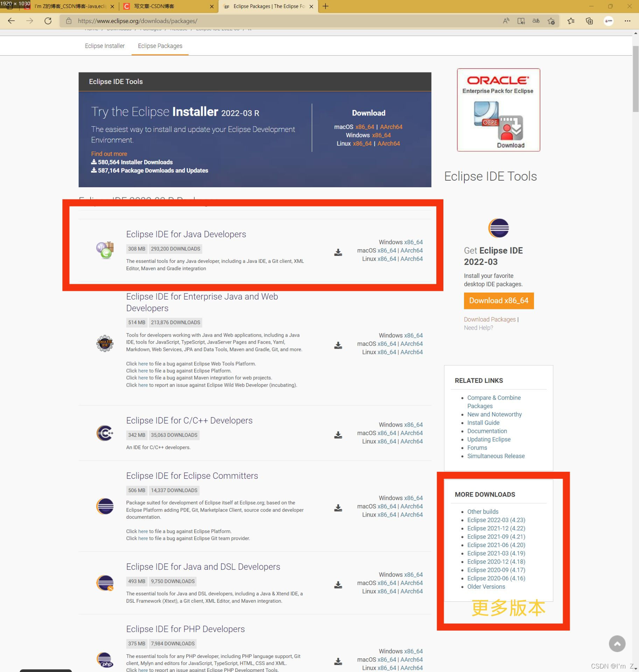Image resolution: width=639 pixels, height=672 pixels.
Task: Open Eclipse IDE for PHP Developers title
Action: click(185, 629)
